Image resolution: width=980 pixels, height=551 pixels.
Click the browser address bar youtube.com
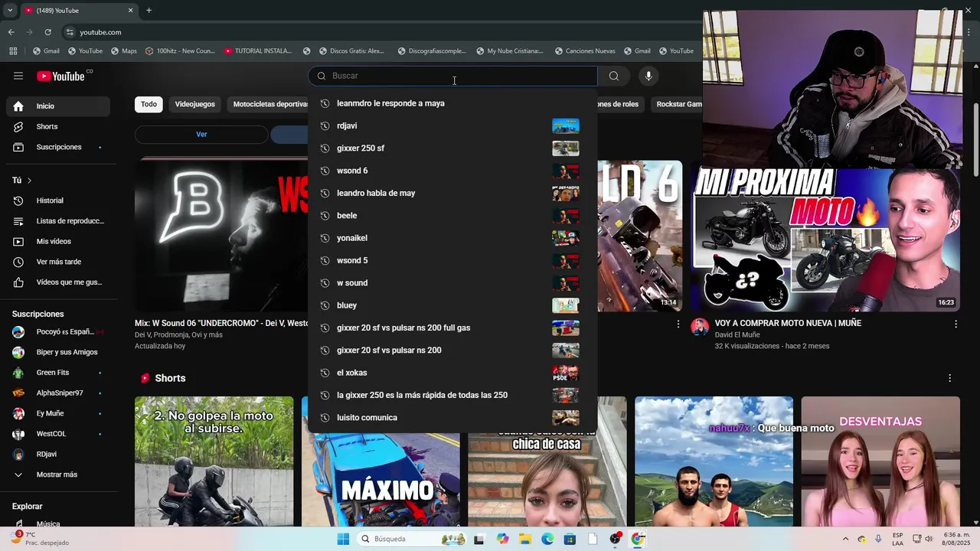point(100,32)
